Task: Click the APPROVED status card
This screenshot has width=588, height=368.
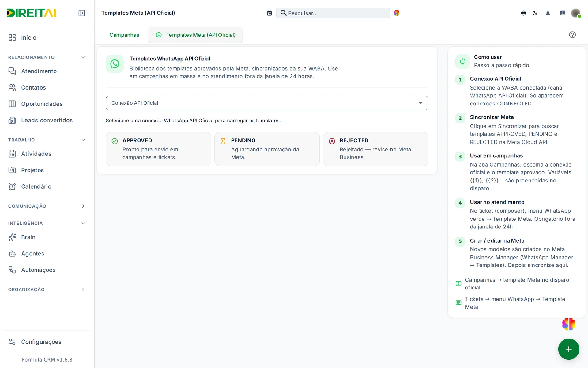Action: (158, 149)
